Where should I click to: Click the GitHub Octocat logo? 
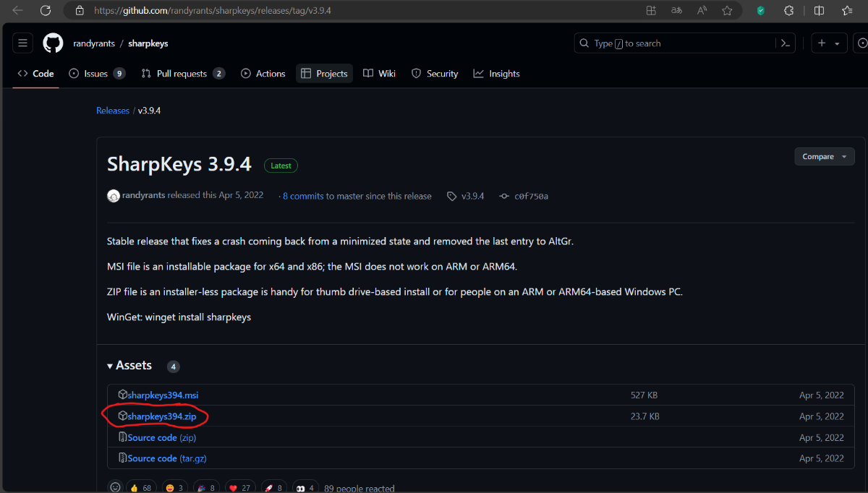click(53, 43)
